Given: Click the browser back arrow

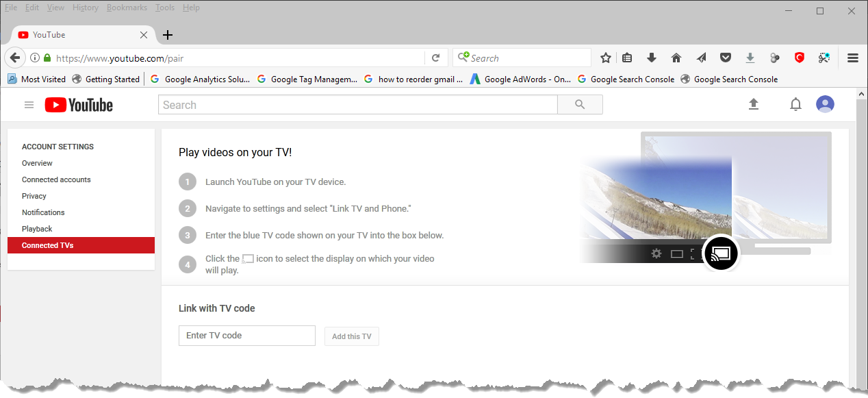Looking at the screenshot, I should click(x=15, y=58).
